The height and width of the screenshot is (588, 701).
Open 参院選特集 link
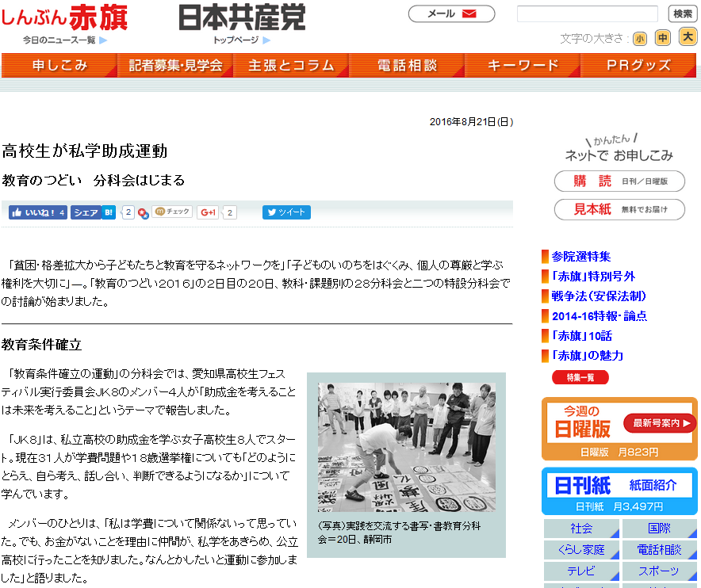tap(580, 257)
